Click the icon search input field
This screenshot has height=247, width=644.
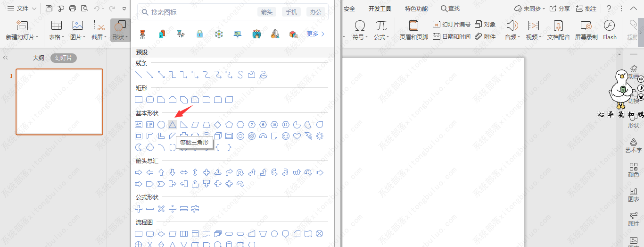tap(200, 12)
